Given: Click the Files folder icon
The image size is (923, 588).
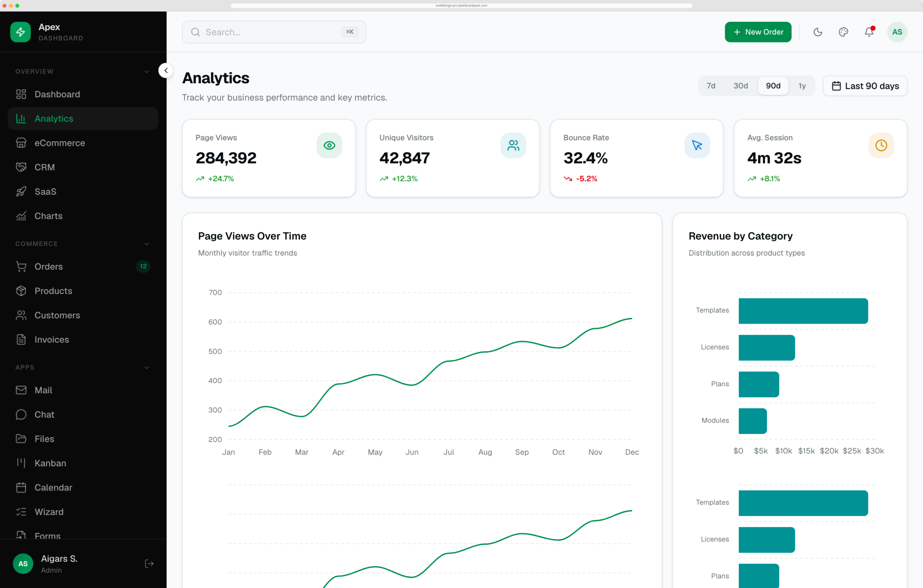Looking at the screenshot, I should tap(21, 438).
